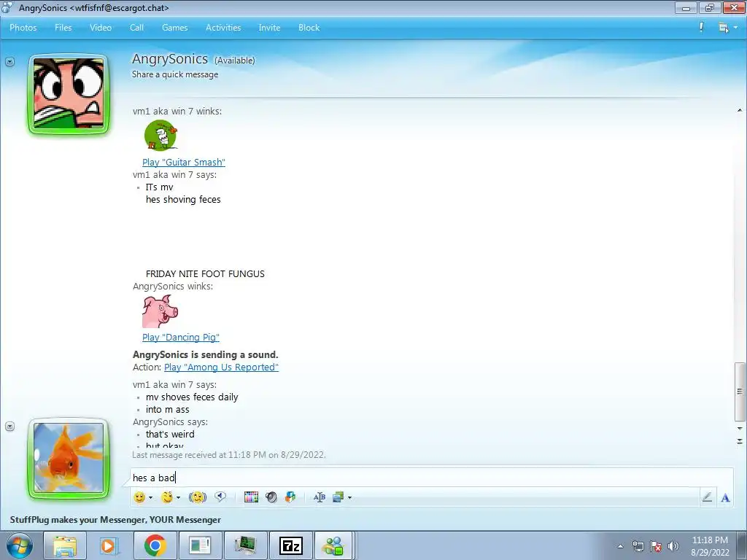Screen dimensions: 747x560
Task: Click AngrySonics angry face display picture
Action: [x=69, y=94]
